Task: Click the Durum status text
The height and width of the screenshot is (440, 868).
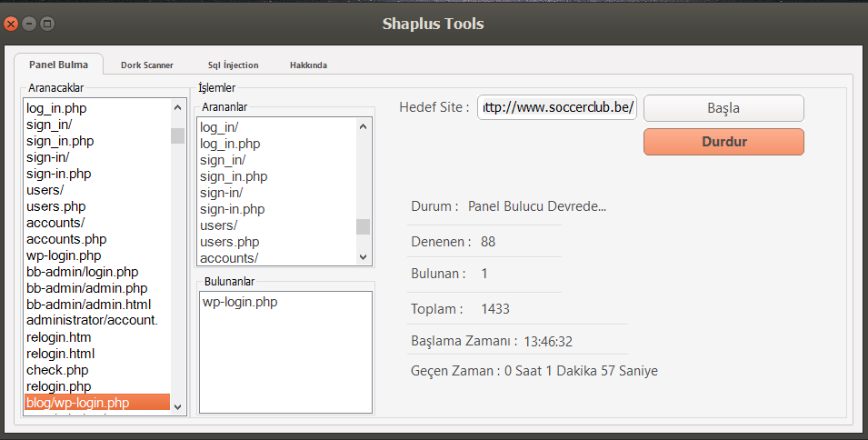Action: tap(537, 206)
